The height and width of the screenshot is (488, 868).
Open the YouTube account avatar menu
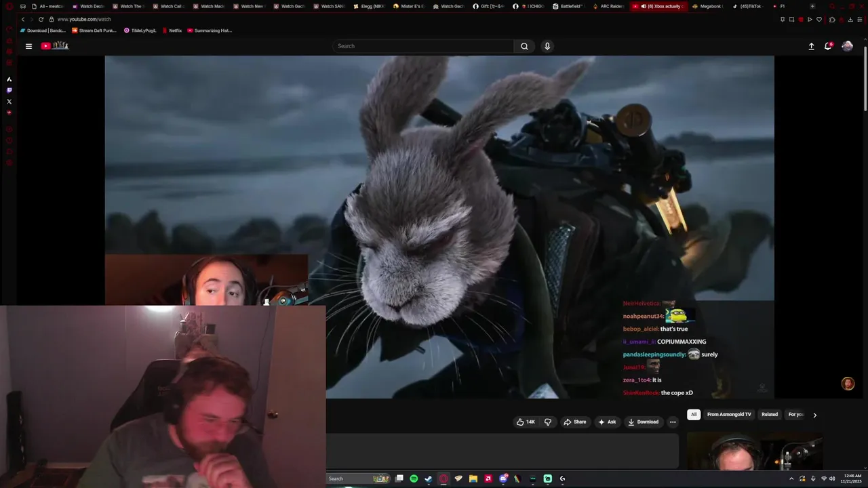(847, 46)
